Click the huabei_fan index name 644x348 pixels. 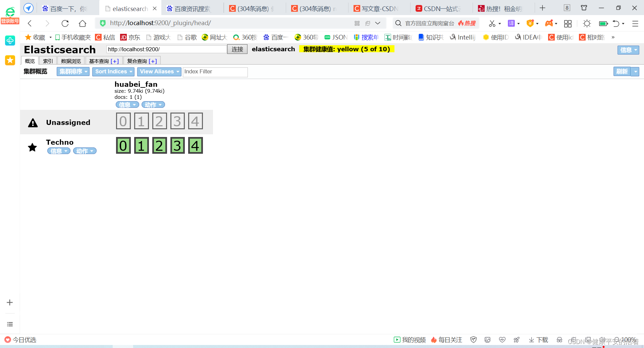(136, 84)
